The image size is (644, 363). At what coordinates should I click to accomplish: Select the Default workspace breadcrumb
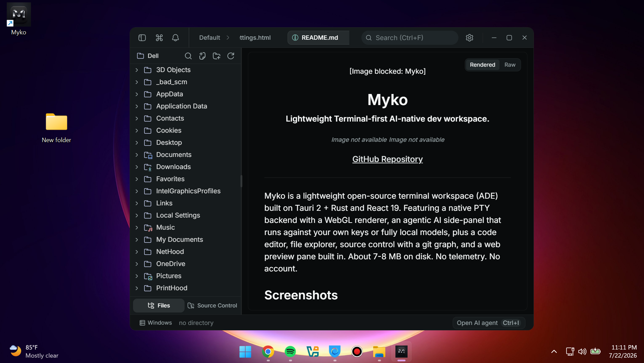[210, 38]
